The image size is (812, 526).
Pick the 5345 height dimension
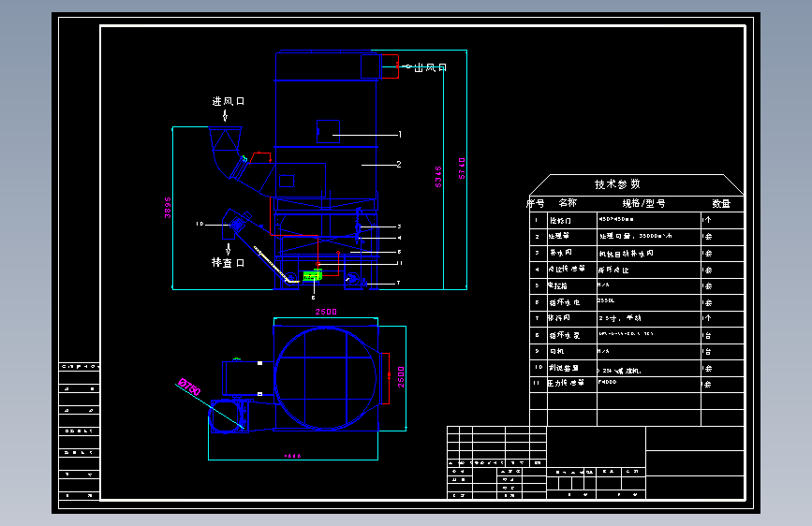[x=438, y=177]
